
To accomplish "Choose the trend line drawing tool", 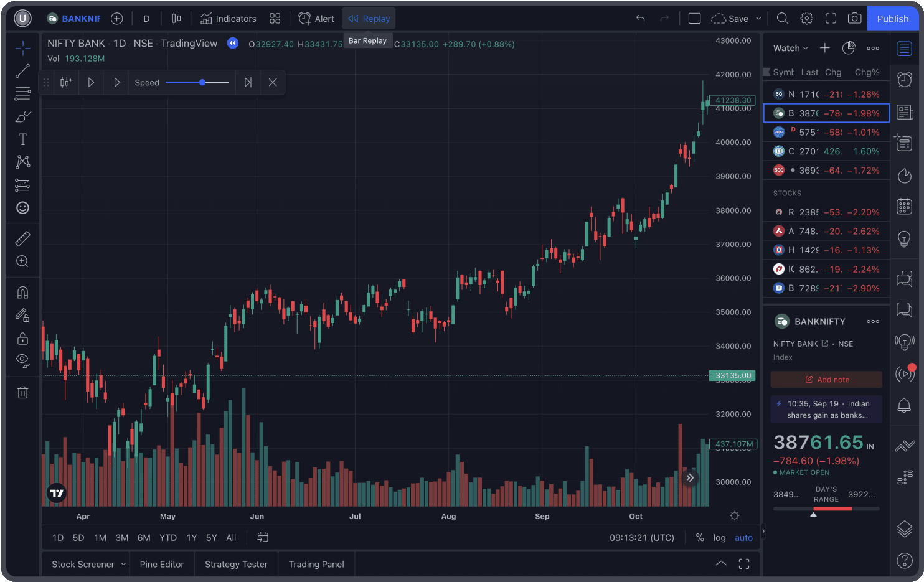I will point(22,71).
